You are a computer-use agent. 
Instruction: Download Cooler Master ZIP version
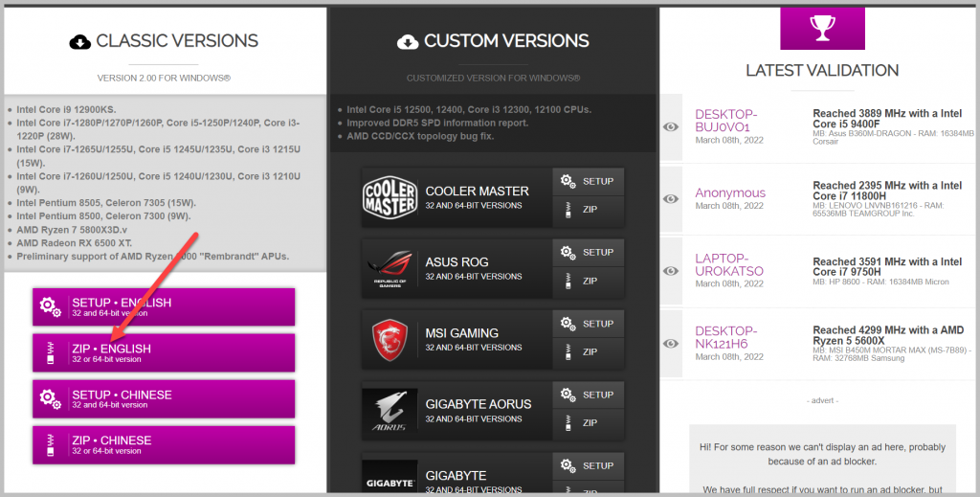(589, 210)
